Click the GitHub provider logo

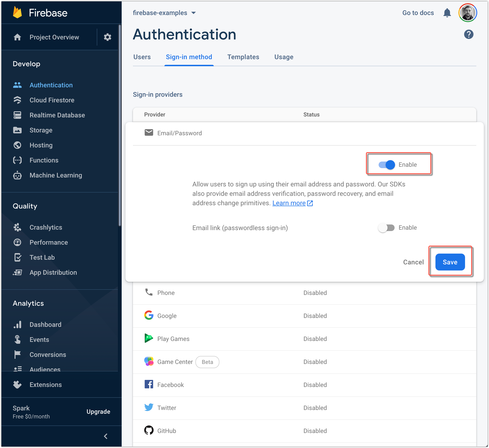pyautogui.click(x=149, y=430)
